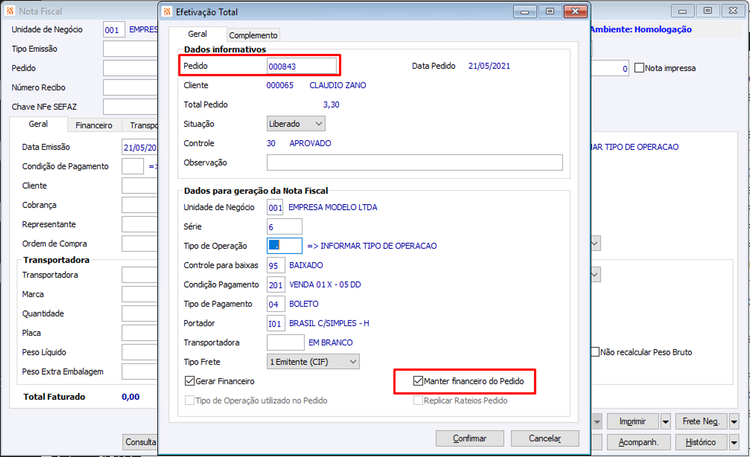The image size is (750, 457).
Task: Click Nota Fiscal Unidade de Negócio field 001
Action: [x=114, y=30]
